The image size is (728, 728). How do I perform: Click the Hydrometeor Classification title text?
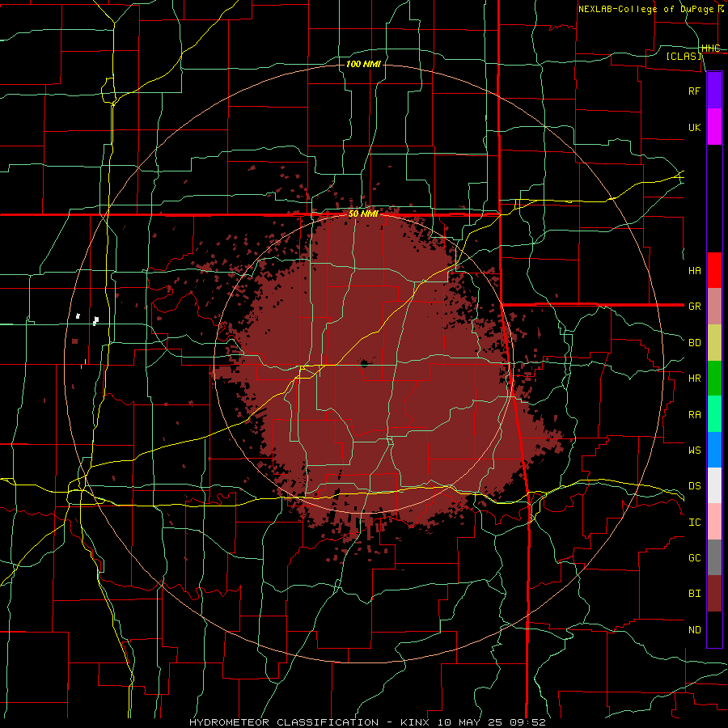point(284,722)
